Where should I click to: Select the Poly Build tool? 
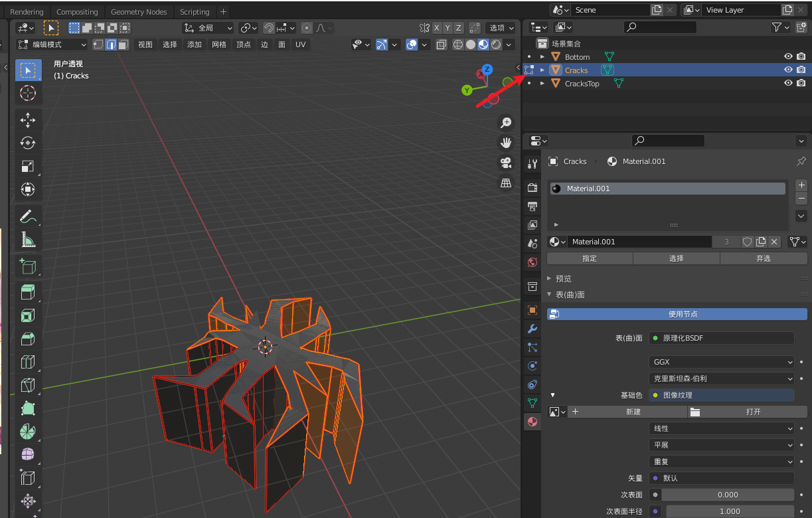[x=28, y=408]
